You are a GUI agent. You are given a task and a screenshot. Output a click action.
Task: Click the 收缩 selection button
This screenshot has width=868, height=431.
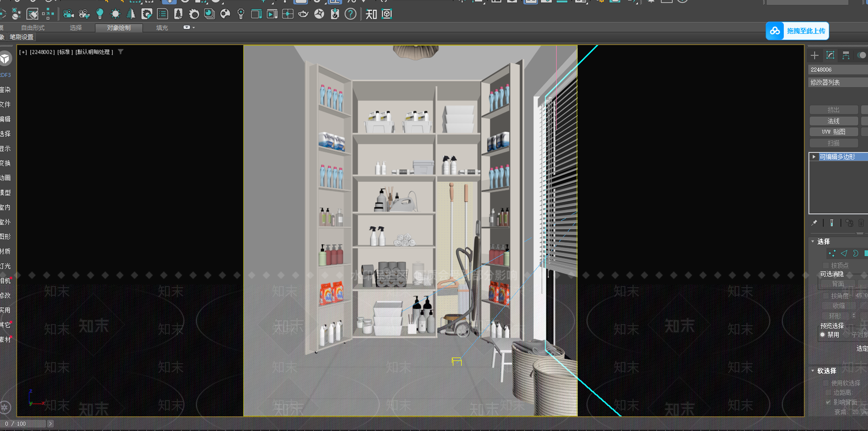(x=839, y=306)
